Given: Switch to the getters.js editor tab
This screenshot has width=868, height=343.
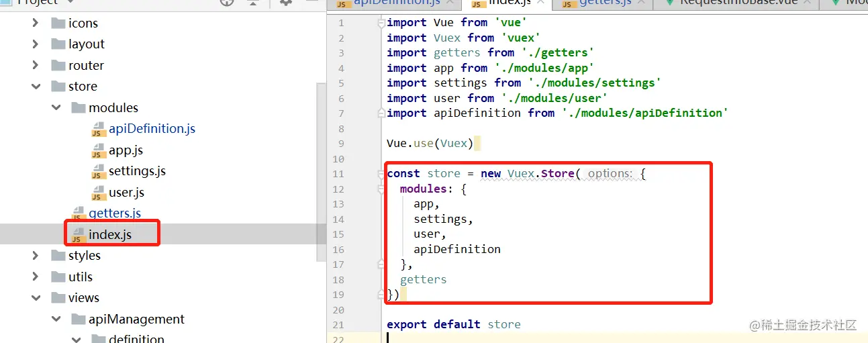Looking at the screenshot, I should [x=602, y=3].
